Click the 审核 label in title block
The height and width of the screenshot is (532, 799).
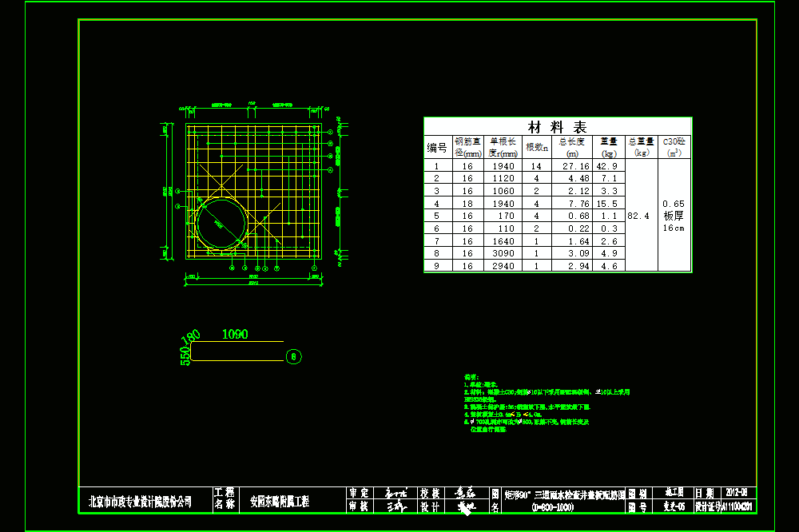359,506
